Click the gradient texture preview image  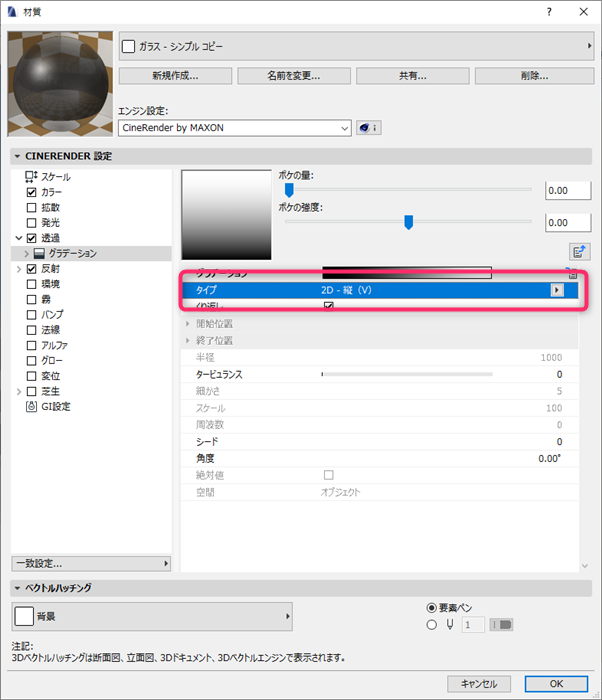pyautogui.click(x=226, y=215)
